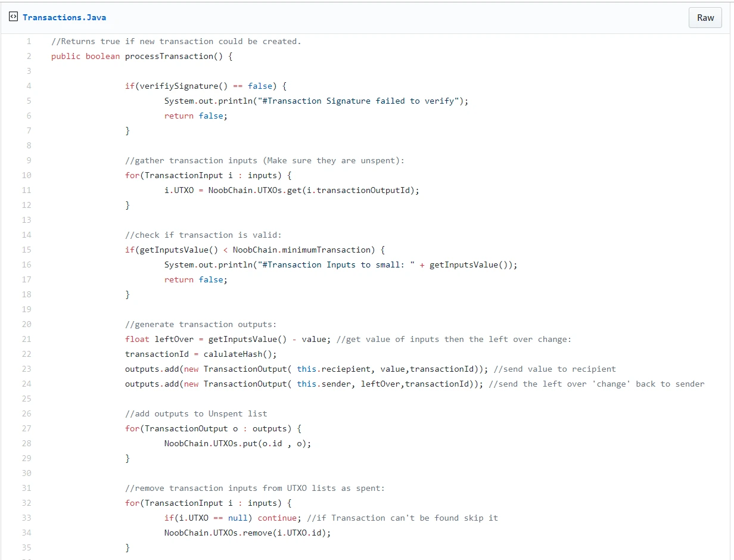Click the comment 'Returns true if new transaction could be created'
Image resolution: width=734 pixels, height=560 pixels.
176,41
